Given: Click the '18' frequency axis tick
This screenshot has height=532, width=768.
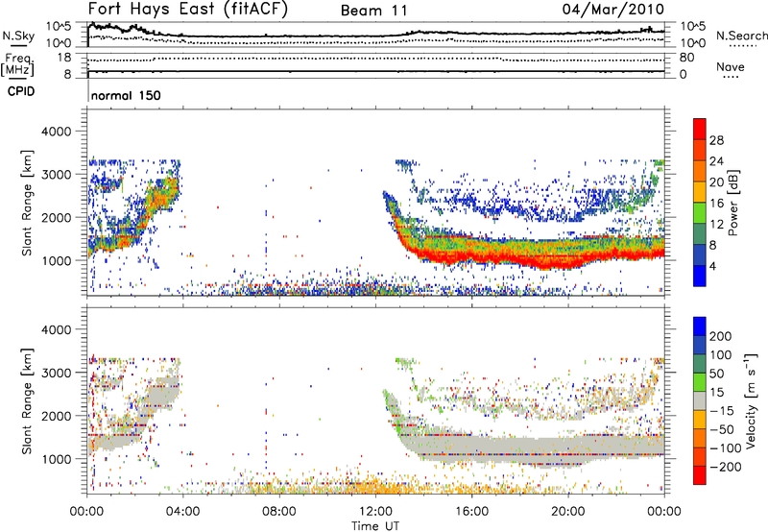Looking at the screenshot, I should 64,58.
